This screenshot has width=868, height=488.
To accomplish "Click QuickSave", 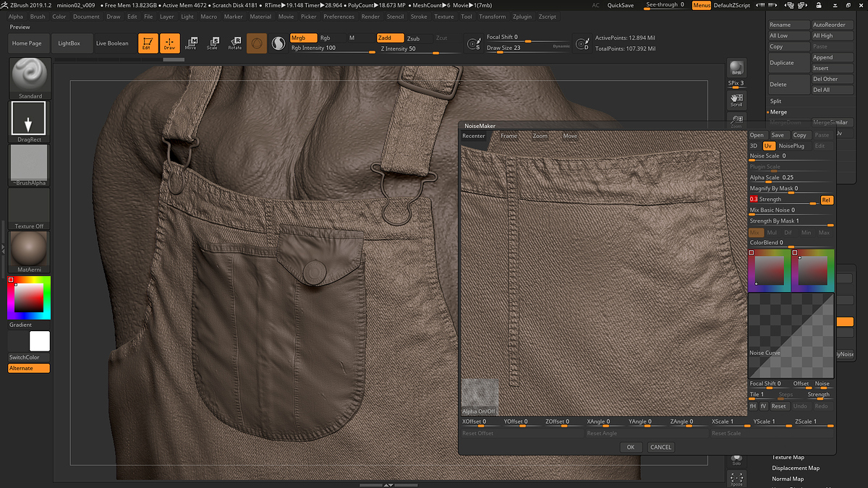I will [x=621, y=5].
